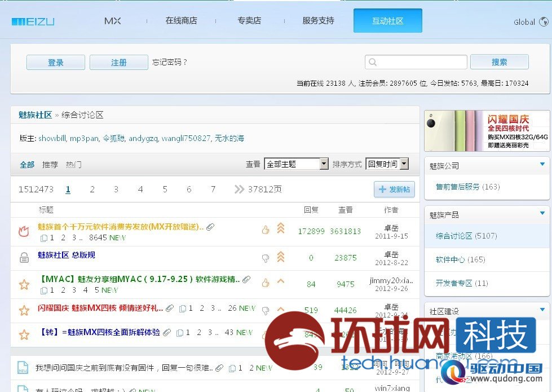Viewport: 552px width, 392px height.
Task: Open 开发者专区 (11) sidebar link
Action: click(462, 283)
